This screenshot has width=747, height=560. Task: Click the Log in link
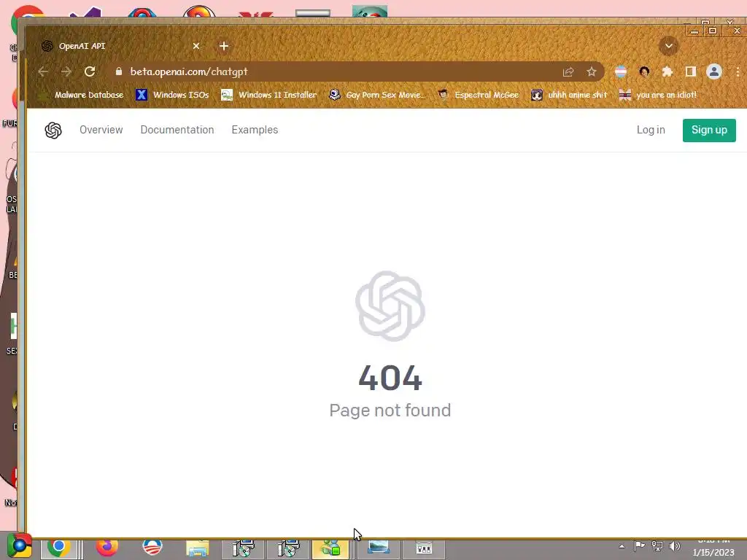[651, 130]
